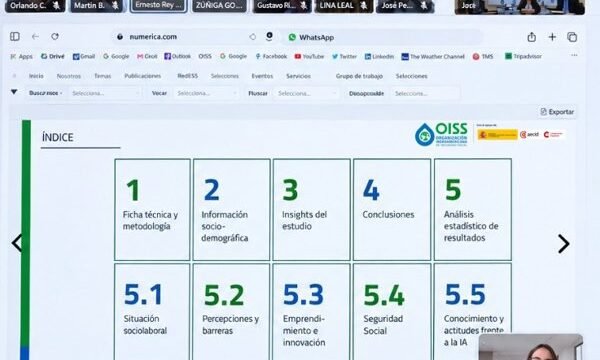Open section 5.3 Emprendimiento e innovación
600x360 pixels.
[312, 311]
